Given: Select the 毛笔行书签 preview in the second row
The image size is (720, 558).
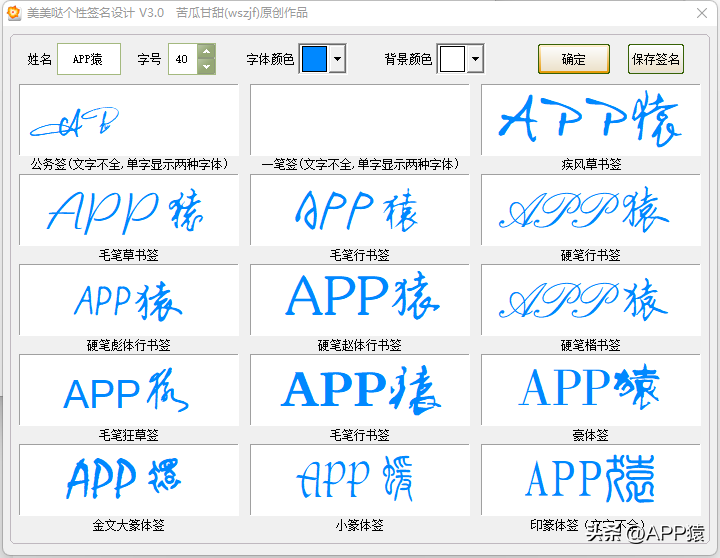Looking at the screenshot, I should click(360, 210).
